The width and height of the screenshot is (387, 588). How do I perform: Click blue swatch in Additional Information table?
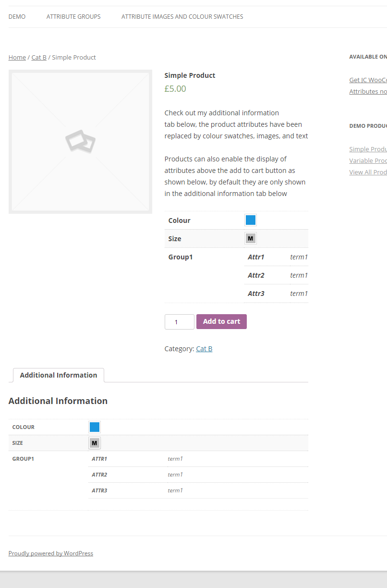pyautogui.click(x=95, y=427)
